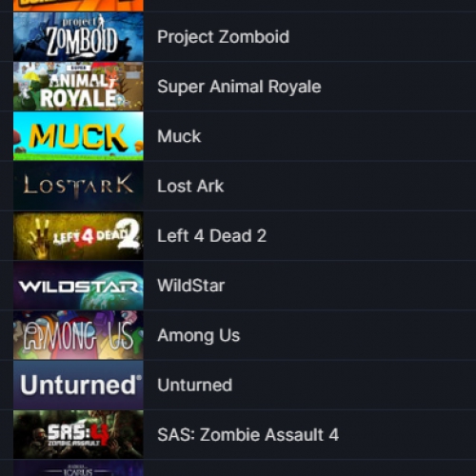The width and height of the screenshot is (476, 476).
Task: Select the Super Animal Royale banner image
Action: tap(78, 87)
